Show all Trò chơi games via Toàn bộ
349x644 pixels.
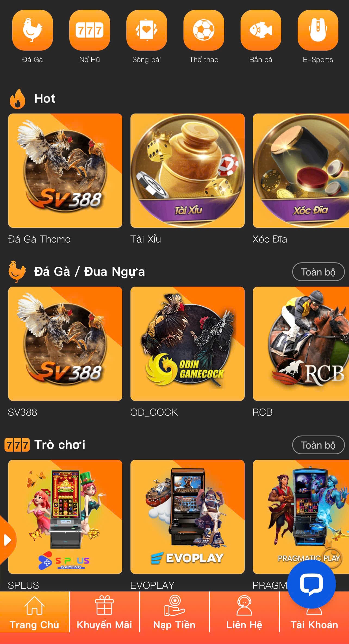(318, 445)
